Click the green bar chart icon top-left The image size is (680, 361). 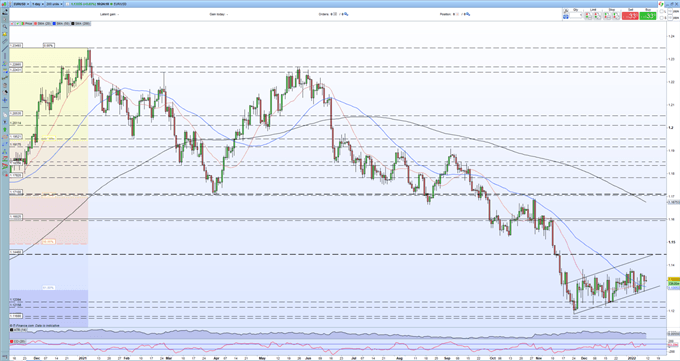[x=4, y=4]
